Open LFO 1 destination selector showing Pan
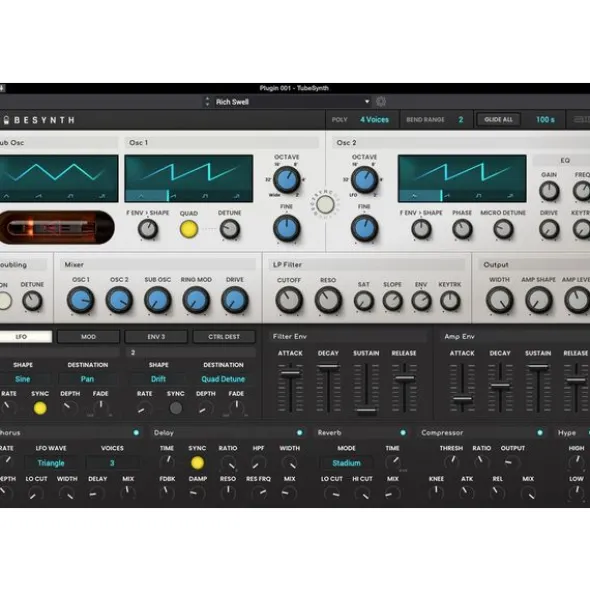 click(87, 379)
